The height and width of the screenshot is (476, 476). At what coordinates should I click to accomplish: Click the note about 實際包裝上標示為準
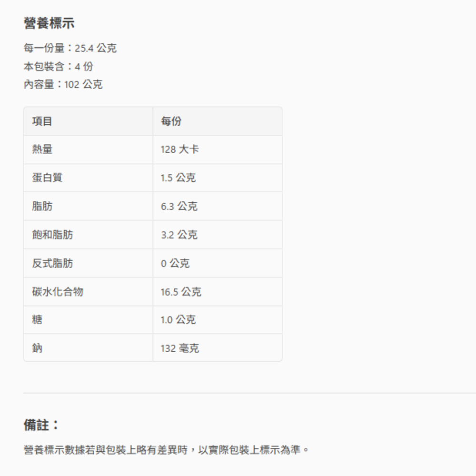point(166,450)
